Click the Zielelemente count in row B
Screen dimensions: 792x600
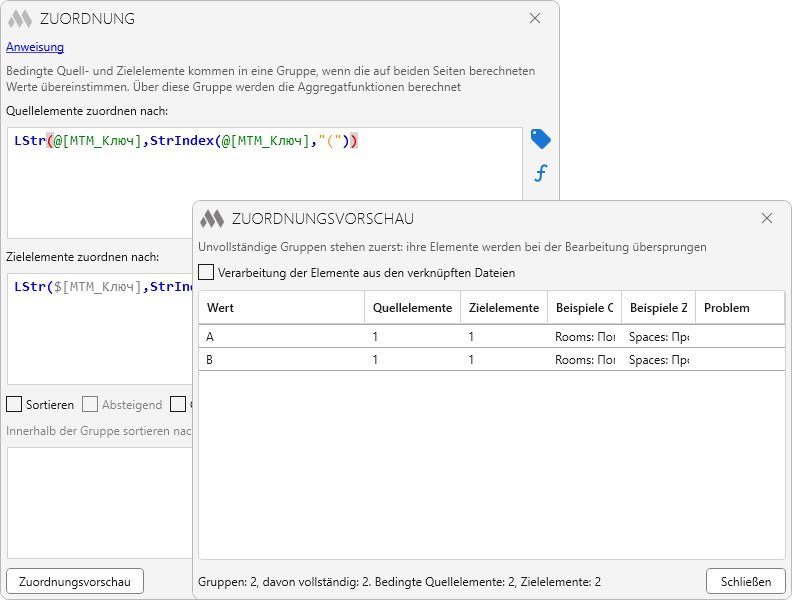click(x=471, y=360)
